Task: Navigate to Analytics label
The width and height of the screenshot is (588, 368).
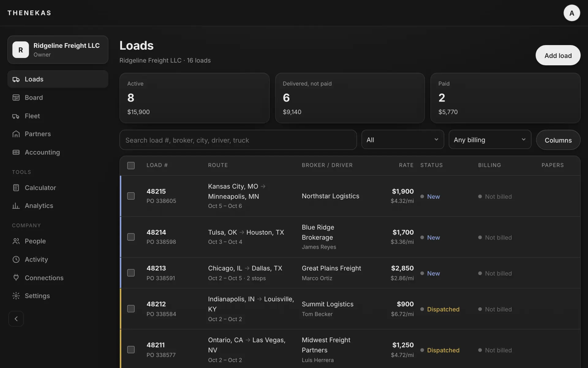Action: click(39, 205)
